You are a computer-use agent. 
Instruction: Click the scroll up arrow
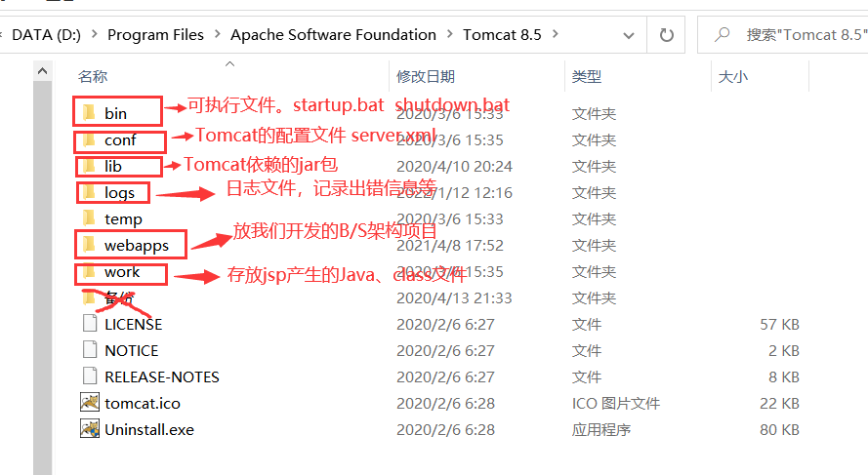click(x=42, y=71)
